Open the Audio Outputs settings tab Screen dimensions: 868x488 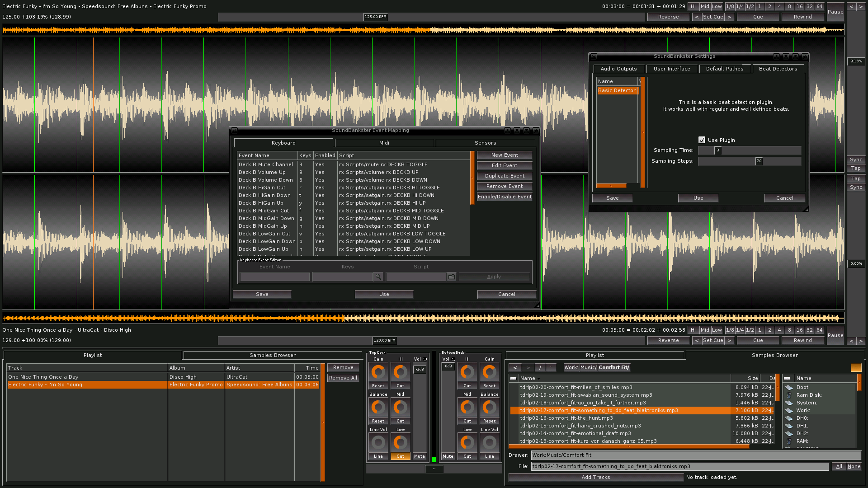coord(618,69)
